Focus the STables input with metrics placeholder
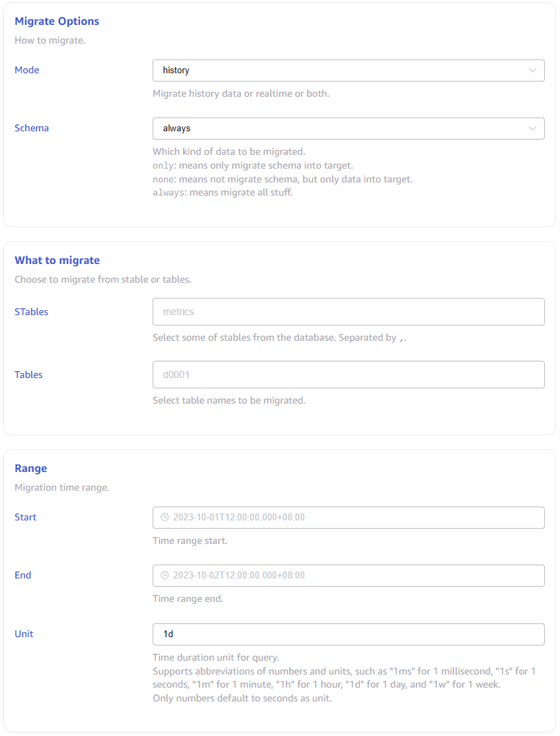This screenshot has width=560, height=736. pos(348,312)
